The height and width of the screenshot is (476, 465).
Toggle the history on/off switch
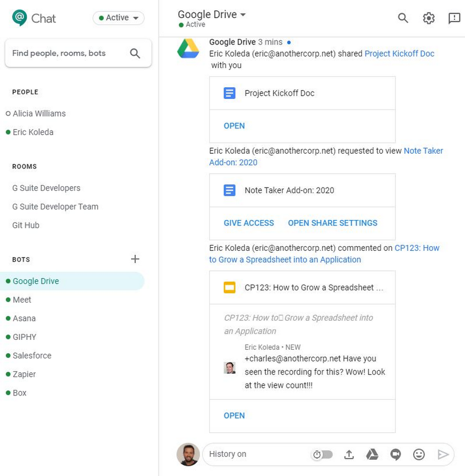(323, 455)
